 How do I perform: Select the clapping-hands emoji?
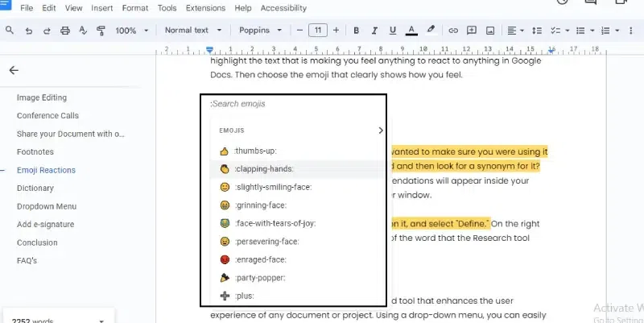pyautogui.click(x=296, y=169)
